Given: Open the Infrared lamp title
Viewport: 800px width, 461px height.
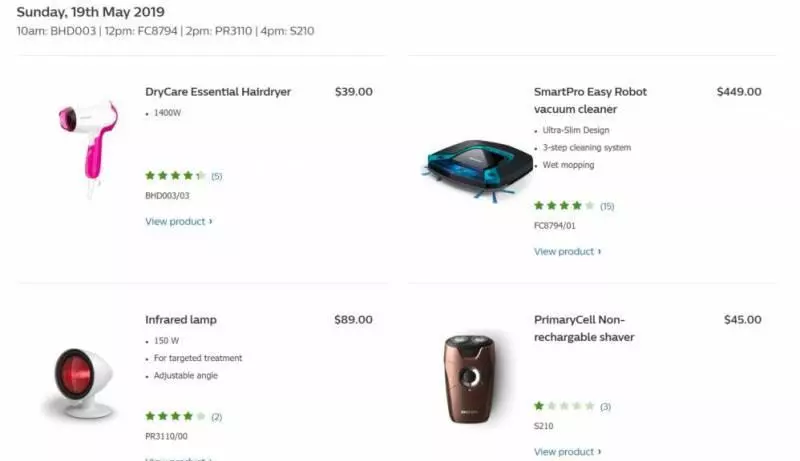Looking at the screenshot, I should (x=181, y=320).
